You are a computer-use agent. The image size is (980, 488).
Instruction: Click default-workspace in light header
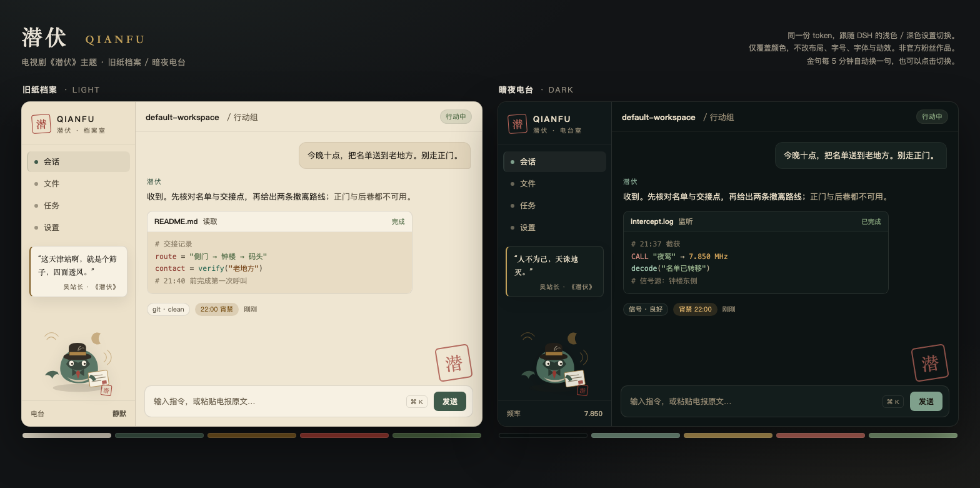(182, 117)
